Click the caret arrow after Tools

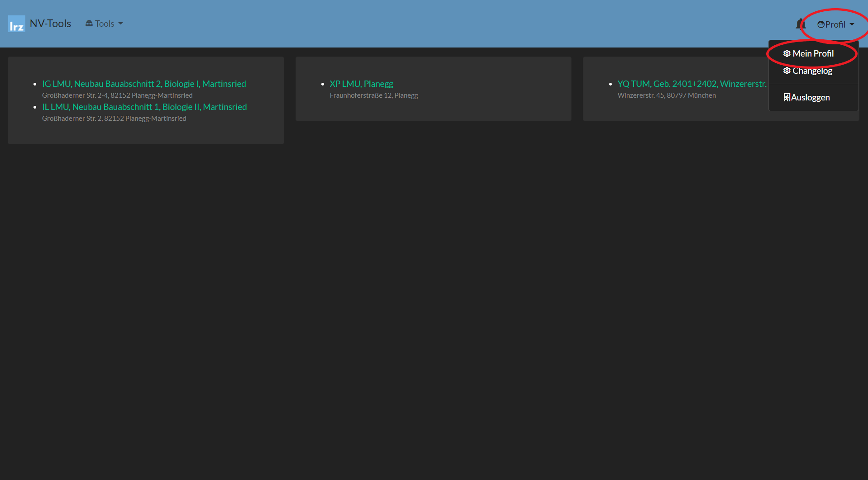121,24
